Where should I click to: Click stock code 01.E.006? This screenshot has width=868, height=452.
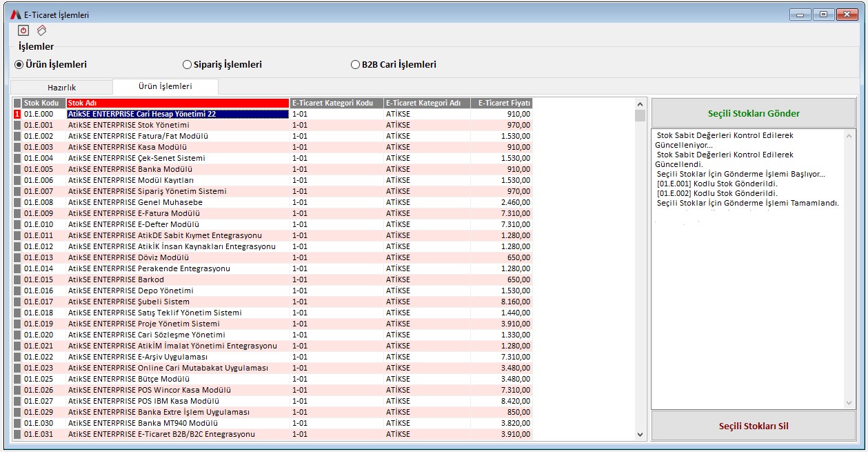pyautogui.click(x=39, y=180)
